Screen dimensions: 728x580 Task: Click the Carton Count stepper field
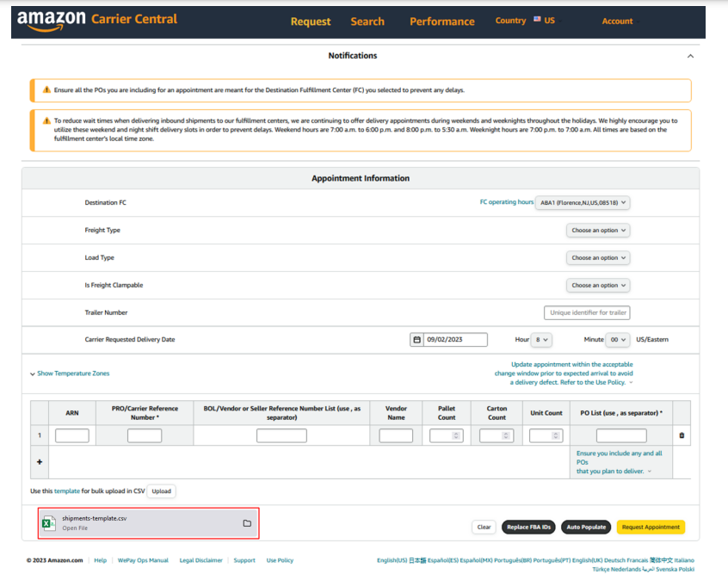497,435
